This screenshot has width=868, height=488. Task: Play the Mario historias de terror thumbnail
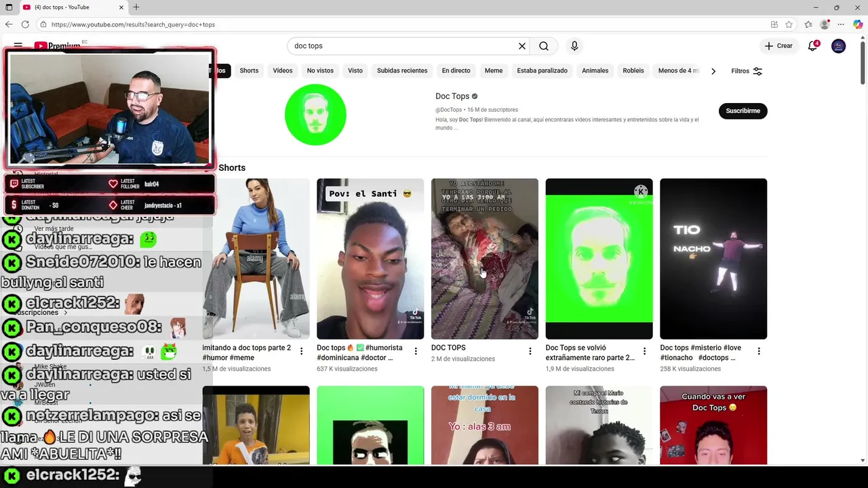599,426
